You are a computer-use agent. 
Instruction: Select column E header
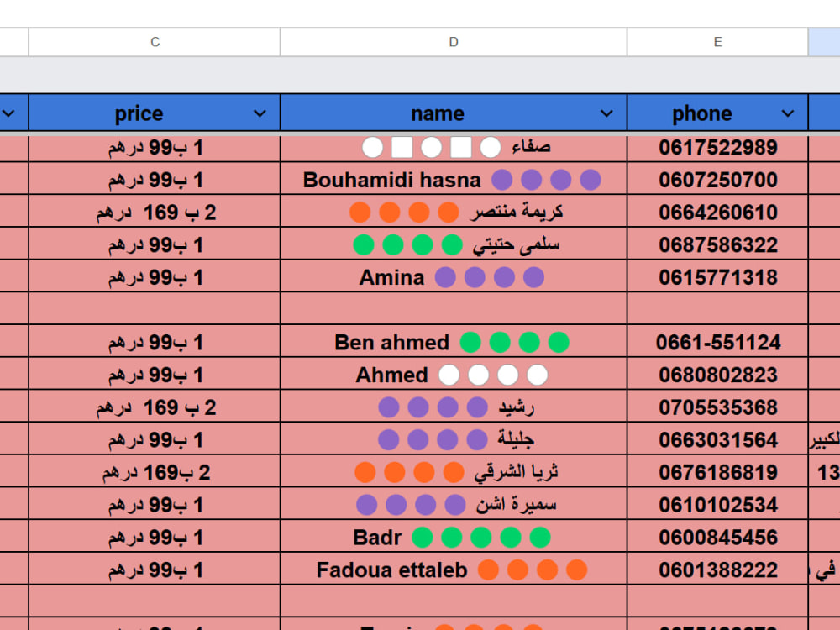(718, 42)
